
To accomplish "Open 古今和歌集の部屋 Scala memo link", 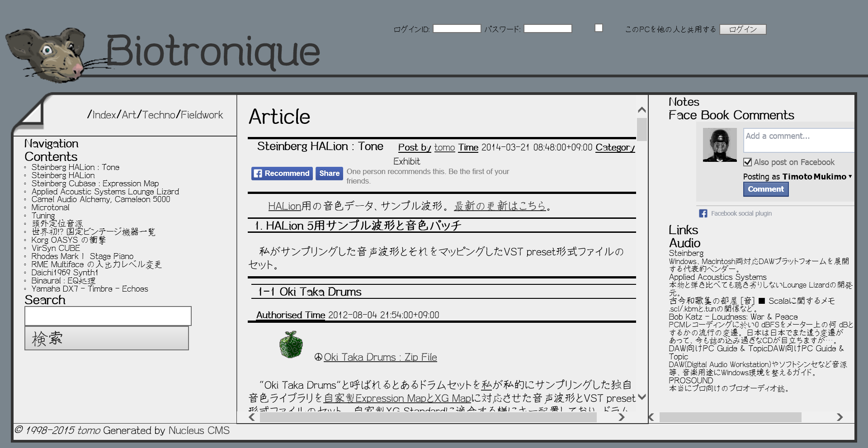I will coord(752,301).
